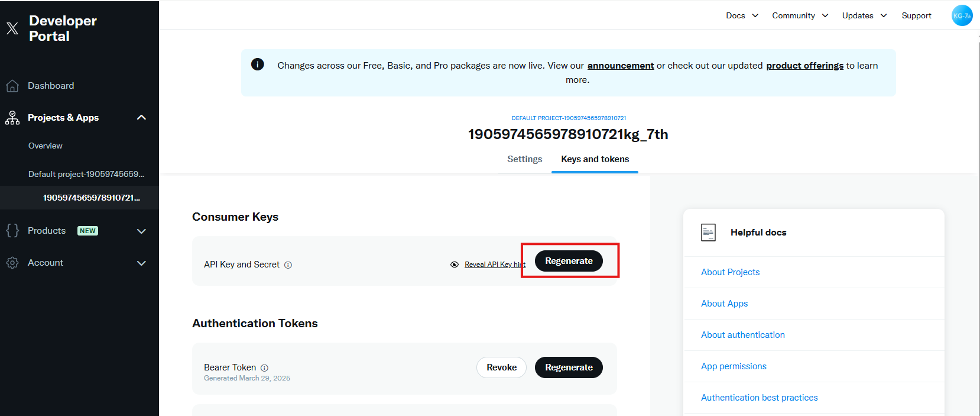Click the Account gear icon
This screenshot has width=980, height=416.
(x=12, y=263)
